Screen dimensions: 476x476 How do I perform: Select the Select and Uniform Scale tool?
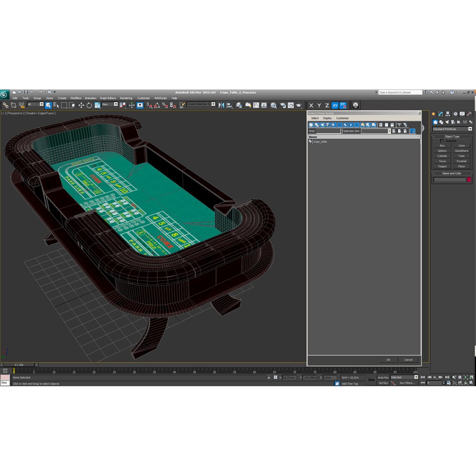pos(97,105)
